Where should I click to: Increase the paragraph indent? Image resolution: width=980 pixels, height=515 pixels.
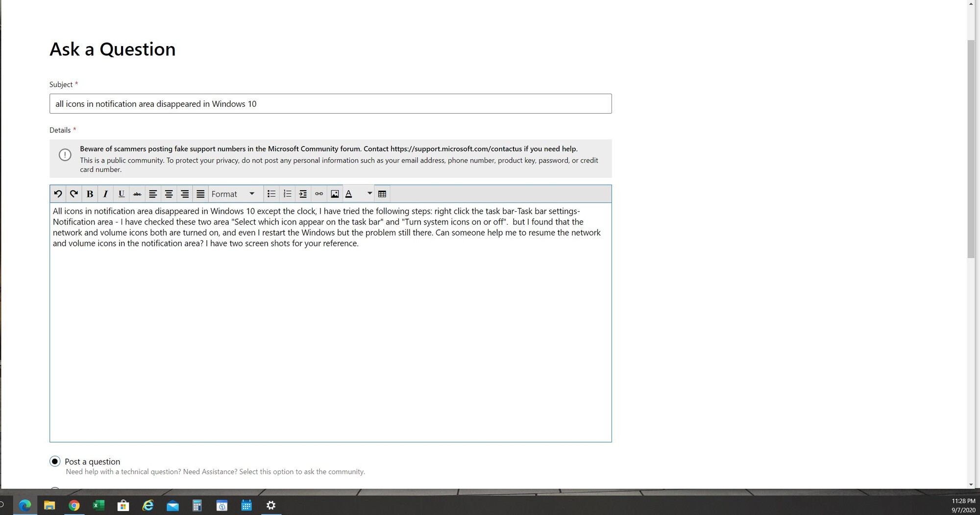tap(303, 194)
